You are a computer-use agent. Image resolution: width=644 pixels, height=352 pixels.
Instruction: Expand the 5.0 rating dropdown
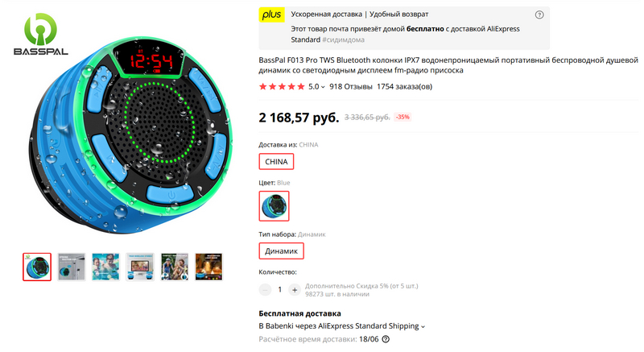[x=316, y=87]
